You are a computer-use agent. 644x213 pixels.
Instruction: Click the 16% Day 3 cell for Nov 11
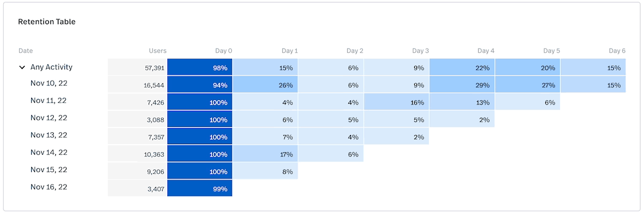(397, 102)
